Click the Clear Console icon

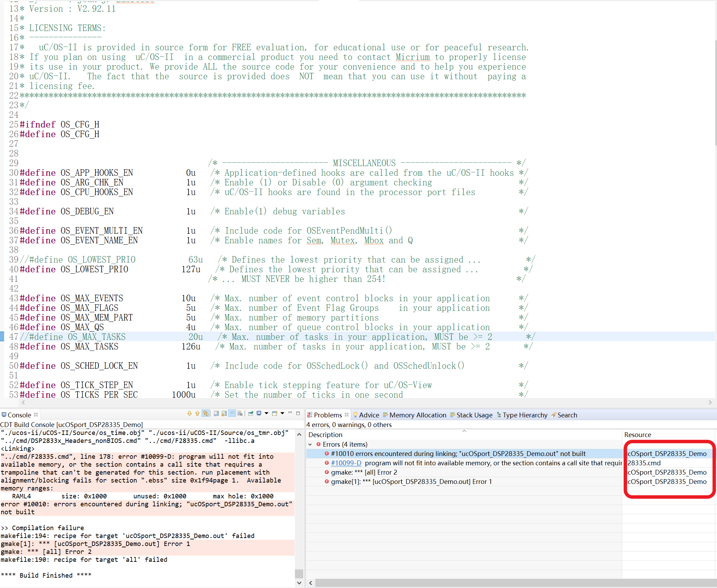(240, 414)
